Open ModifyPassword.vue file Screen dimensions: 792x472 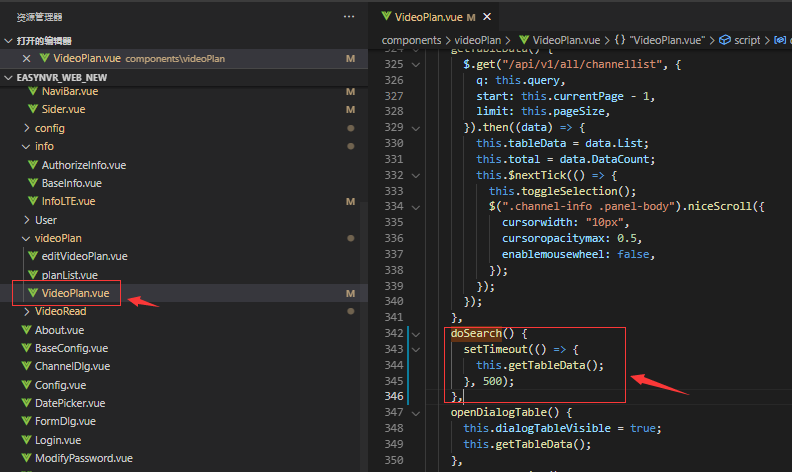click(x=84, y=458)
